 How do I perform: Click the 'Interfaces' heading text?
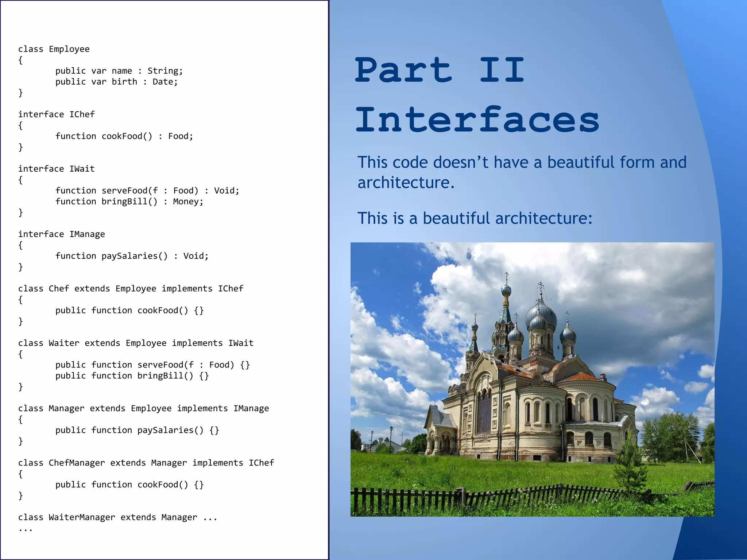[x=477, y=119]
